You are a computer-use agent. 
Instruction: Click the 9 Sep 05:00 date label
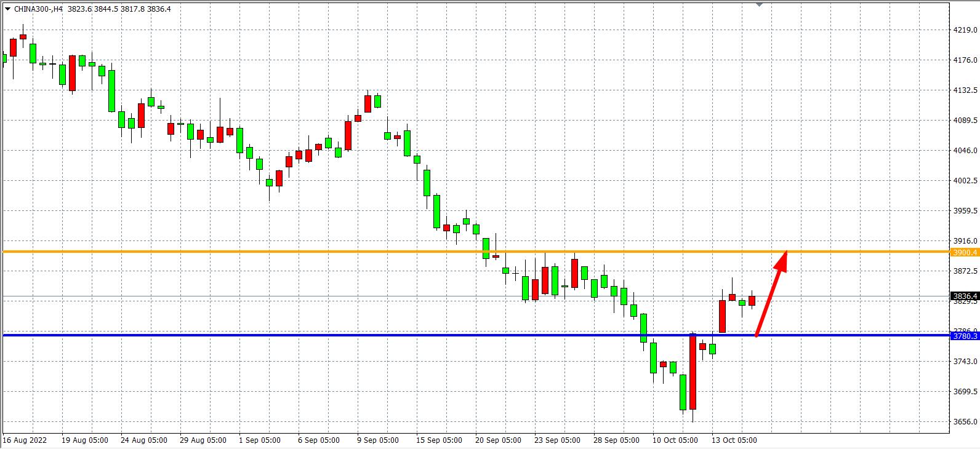coord(377,440)
